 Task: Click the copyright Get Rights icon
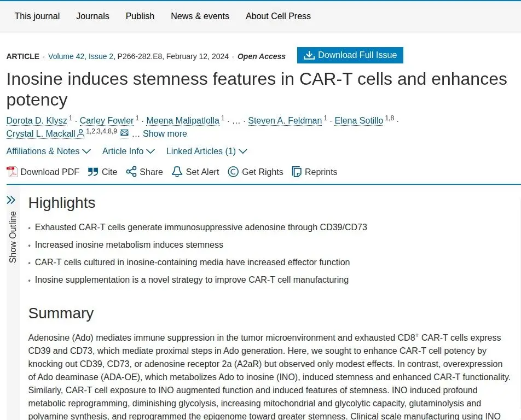[x=233, y=172]
